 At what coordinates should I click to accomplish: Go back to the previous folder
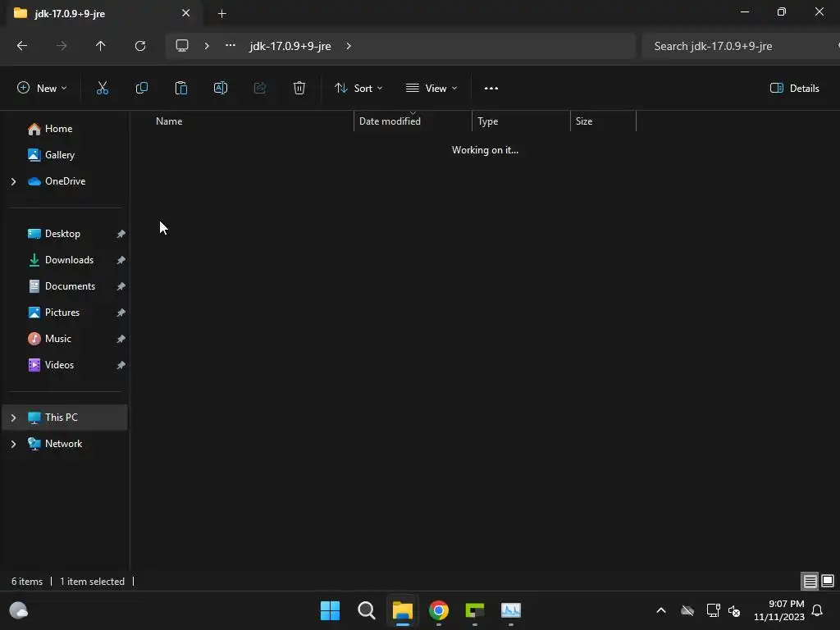(x=22, y=46)
